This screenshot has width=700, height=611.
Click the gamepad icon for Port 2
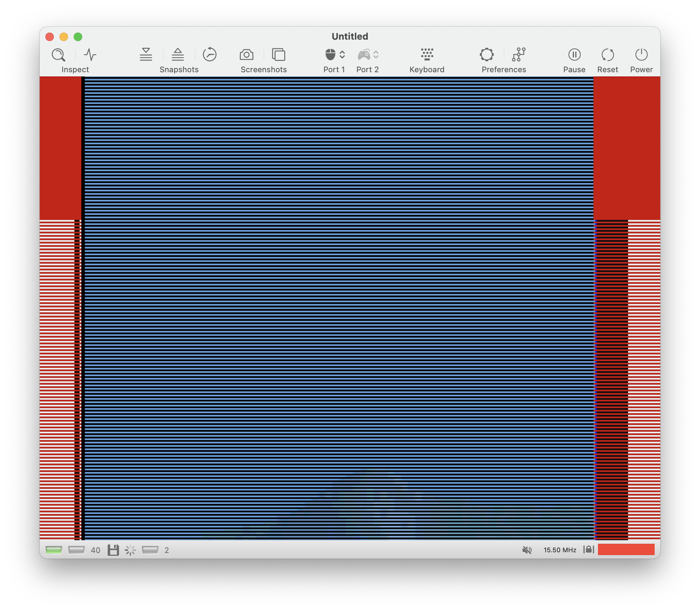pyautogui.click(x=364, y=55)
